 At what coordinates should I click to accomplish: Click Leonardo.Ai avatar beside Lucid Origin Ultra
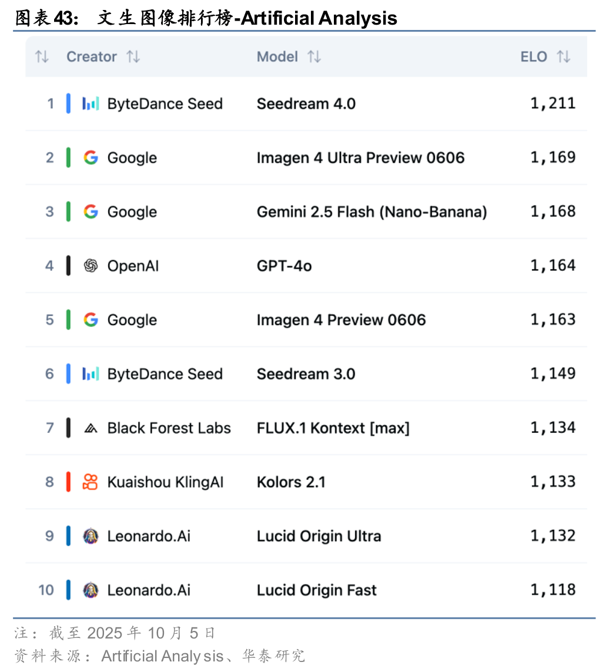[x=91, y=536]
